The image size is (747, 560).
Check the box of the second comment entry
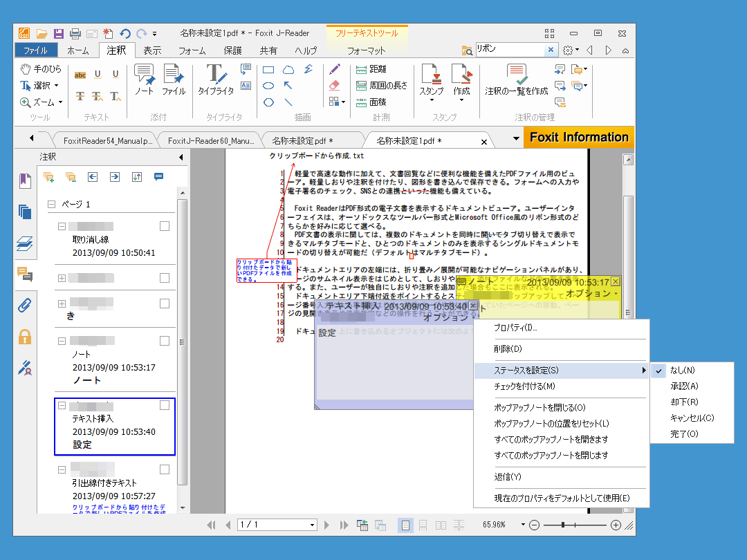pyautogui.click(x=165, y=278)
